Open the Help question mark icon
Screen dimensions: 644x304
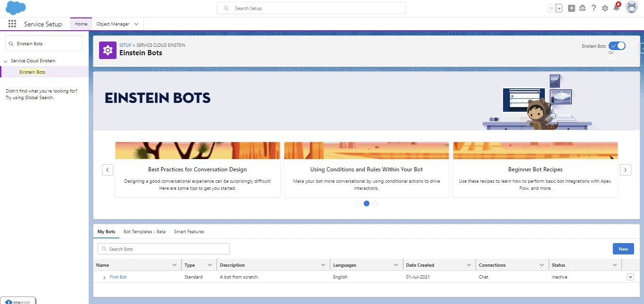point(594,8)
